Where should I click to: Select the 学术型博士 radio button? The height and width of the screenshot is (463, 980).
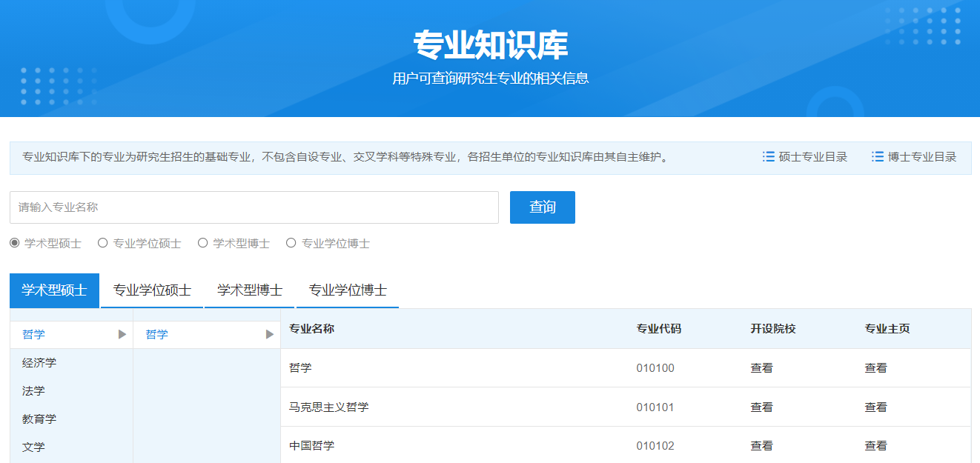[x=202, y=242]
